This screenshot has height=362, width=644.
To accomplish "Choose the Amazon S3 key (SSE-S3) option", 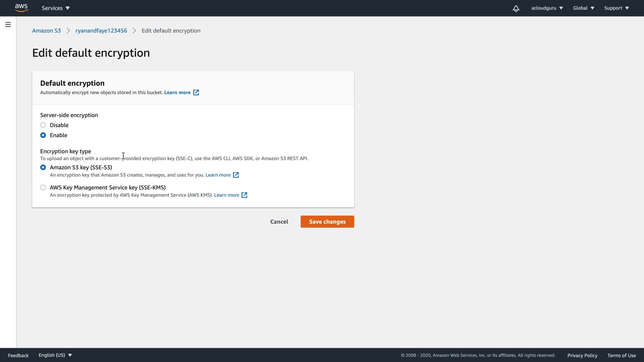I will 43,167.
